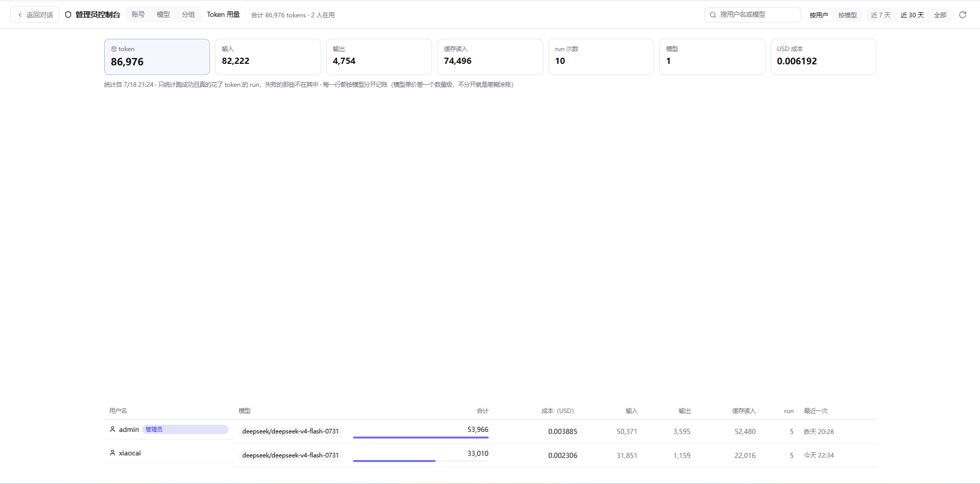Screen dimensions: 980x484
Task: Click the 用户名 column header
Action: pos(118,410)
